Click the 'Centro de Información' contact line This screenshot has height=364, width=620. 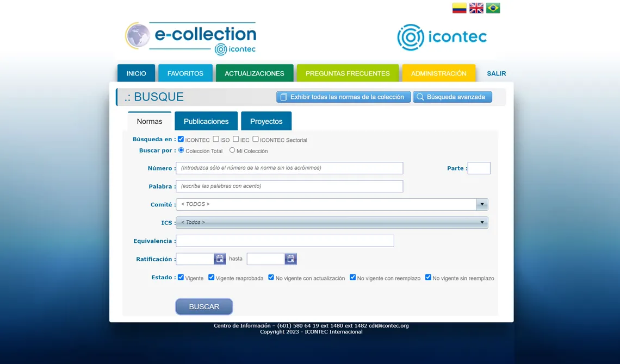click(x=311, y=326)
